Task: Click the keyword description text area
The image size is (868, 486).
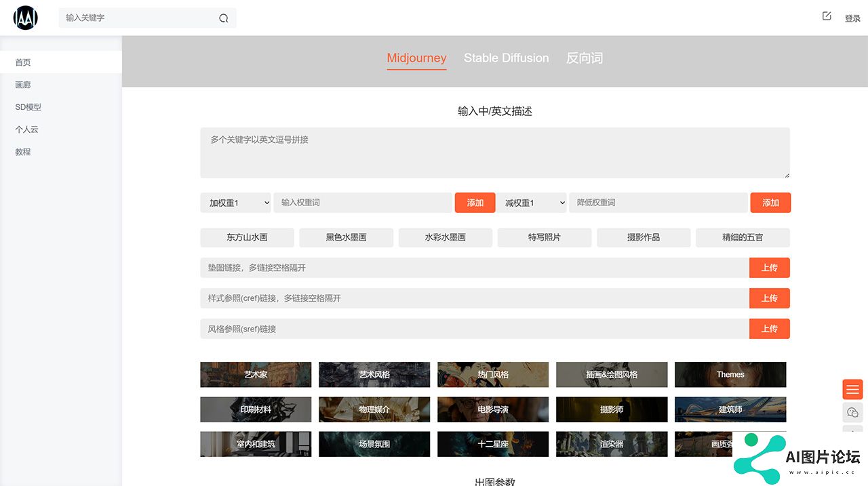Action: click(x=495, y=153)
